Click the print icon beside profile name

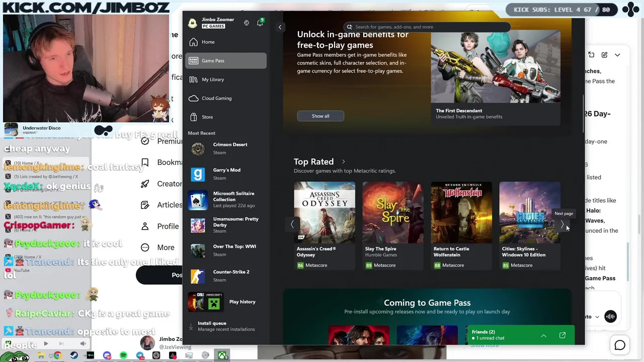[x=247, y=23]
